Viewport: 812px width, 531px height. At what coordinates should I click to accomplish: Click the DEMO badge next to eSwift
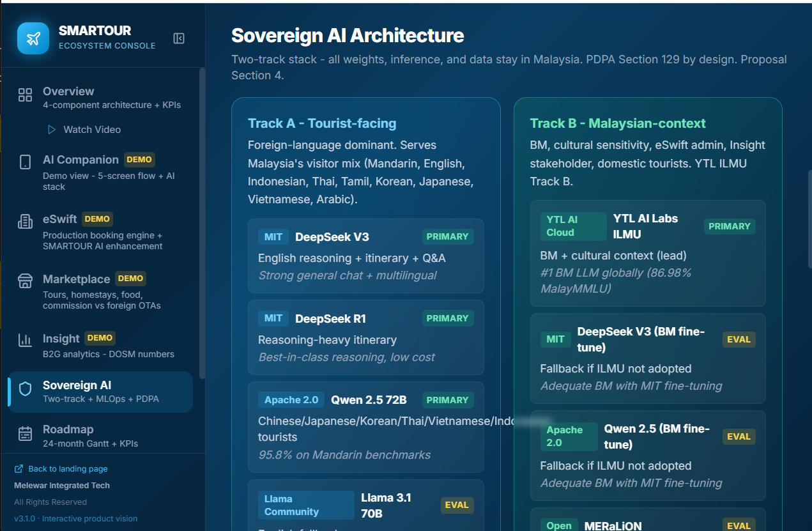pos(97,219)
